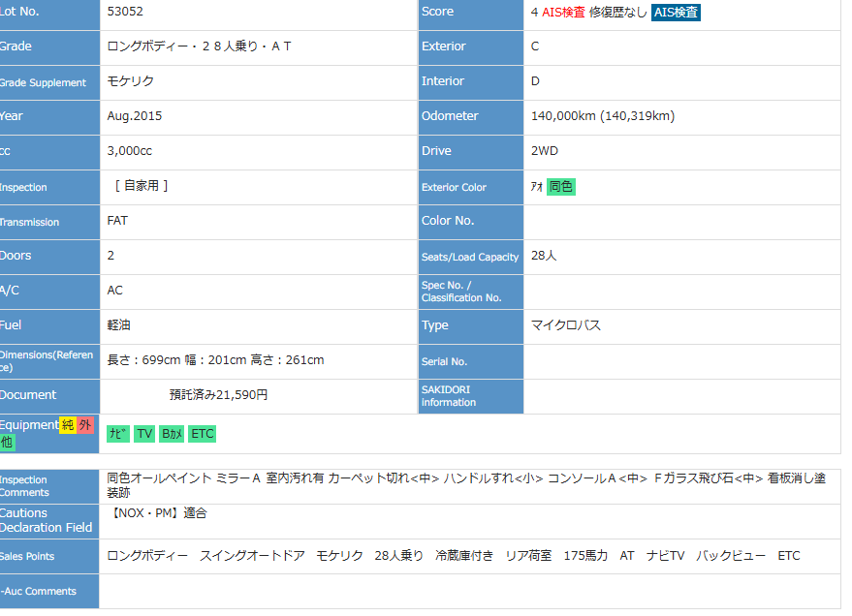
Task: Click the red 外 legend badge
Action: coord(85,425)
